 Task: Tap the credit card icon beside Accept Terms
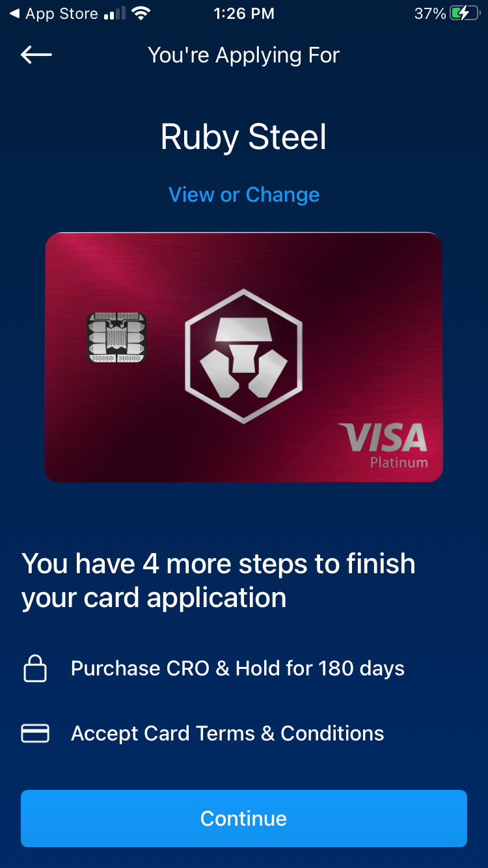35,733
